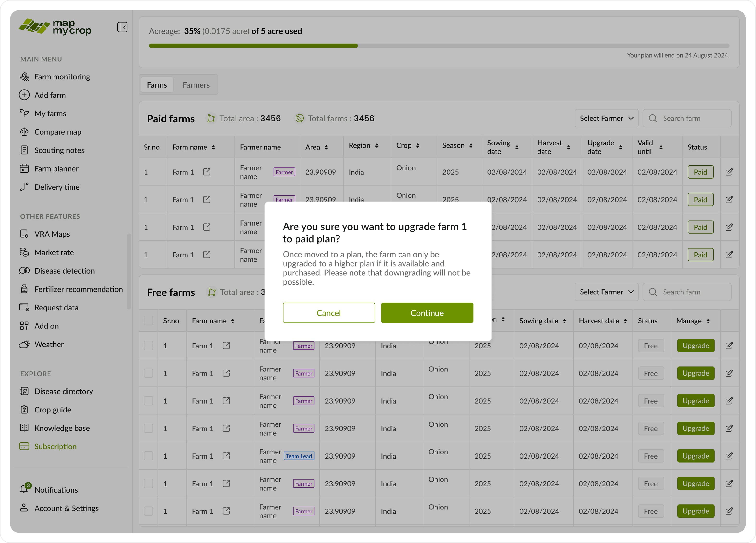The image size is (756, 543).
Task: Toggle select-all checkbox in Free farms header
Action: pyautogui.click(x=148, y=321)
